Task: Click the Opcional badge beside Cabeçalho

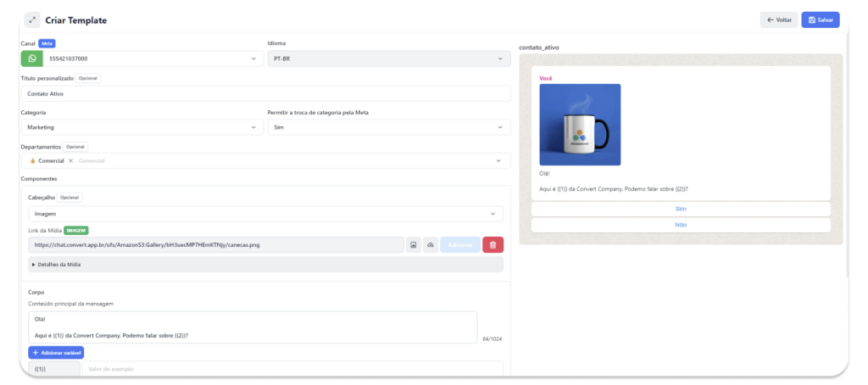Action: (x=70, y=198)
